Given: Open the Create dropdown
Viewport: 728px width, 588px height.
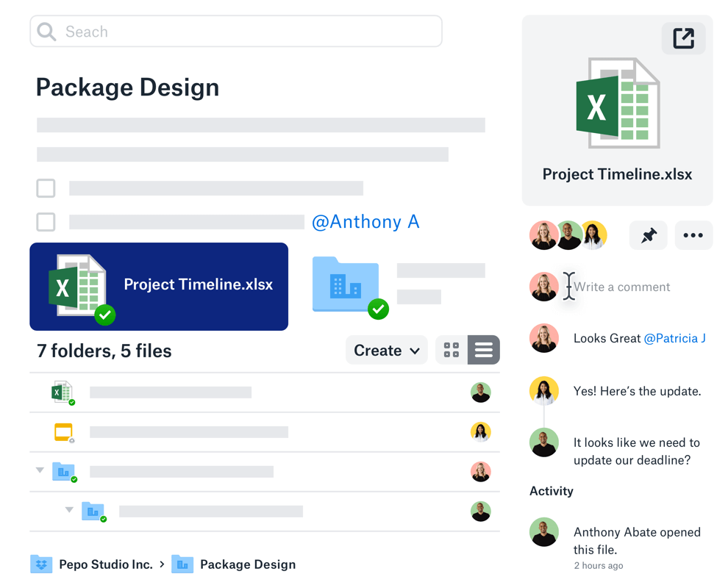Looking at the screenshot, I should point(386,350).
